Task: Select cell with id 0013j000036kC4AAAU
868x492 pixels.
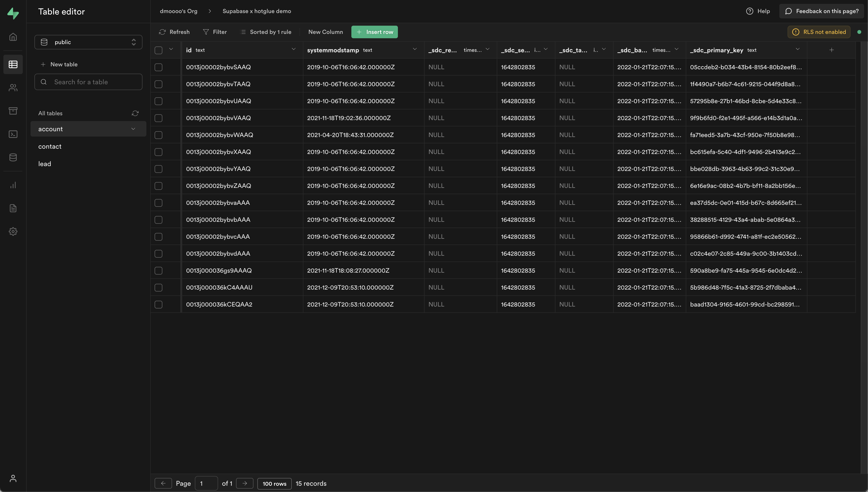Action: 242,287
